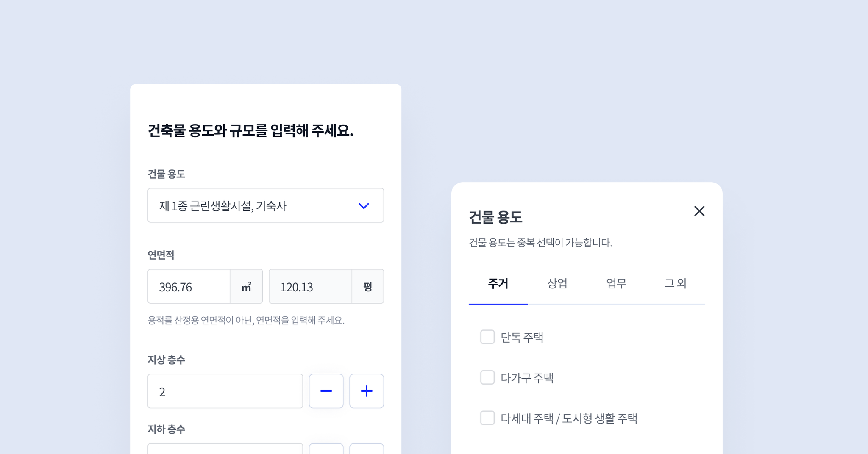Image resolution: width=868 pixels, height=454 pixels.
Task: Click the 396.76 square meter area field
Action: [189, 286]
